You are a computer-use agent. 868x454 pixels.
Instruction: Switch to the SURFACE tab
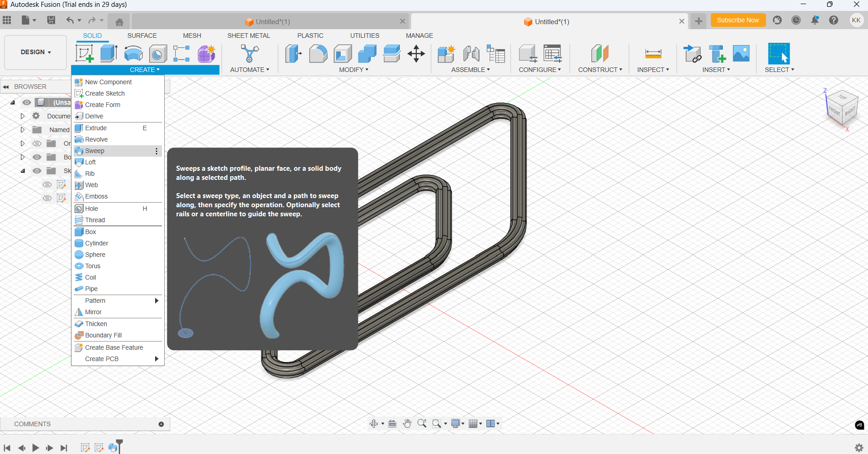coord(142,36)
